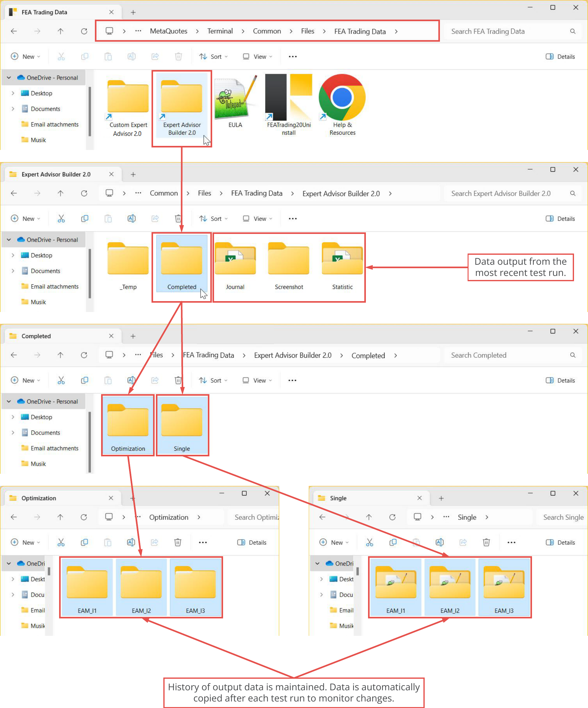Click Share icon in Optimization window toolbar
The image size is (588, 708).
pyautogui.click(x=154, y=542)
